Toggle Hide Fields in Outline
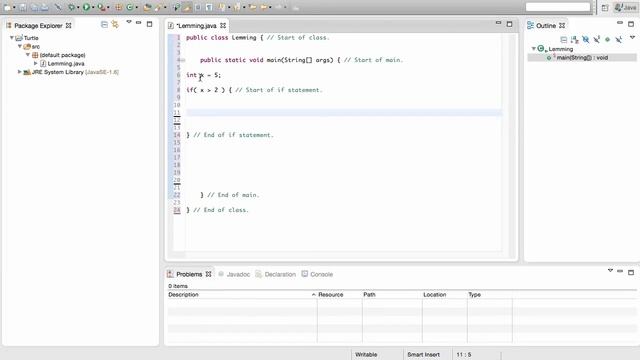Image resolution: width=640 pixels, height=360 pixels. (586, 39)
